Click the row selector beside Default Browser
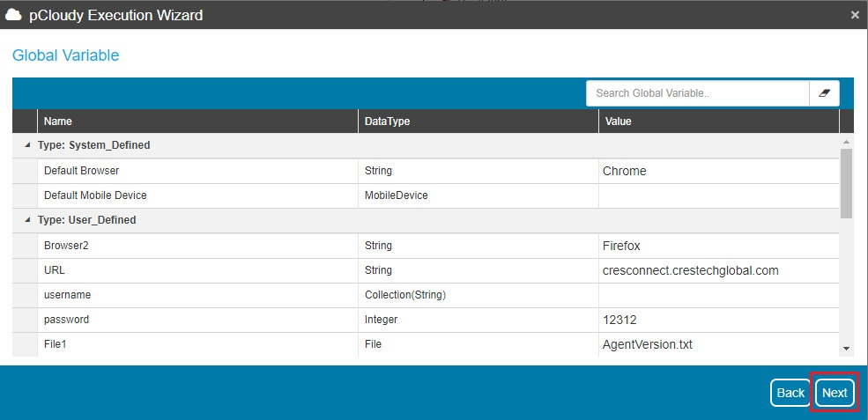 (x=25, y=171)
